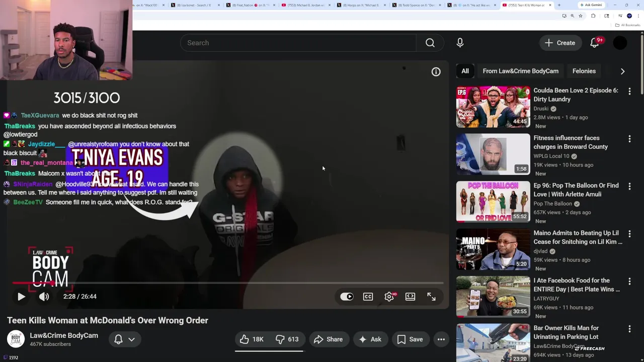644x362 pixels.
Task: Select From Law&Crime BodyCam chip
Action: tap(520, 71)
